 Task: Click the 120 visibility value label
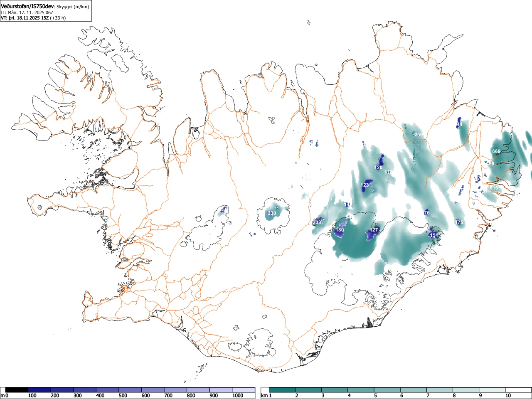(x=379, y=167)
